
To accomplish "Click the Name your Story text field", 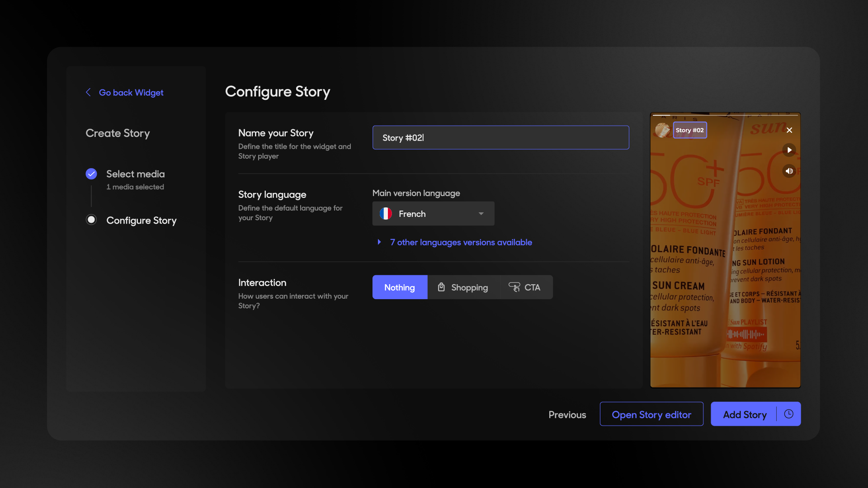I will coord(500,138).
